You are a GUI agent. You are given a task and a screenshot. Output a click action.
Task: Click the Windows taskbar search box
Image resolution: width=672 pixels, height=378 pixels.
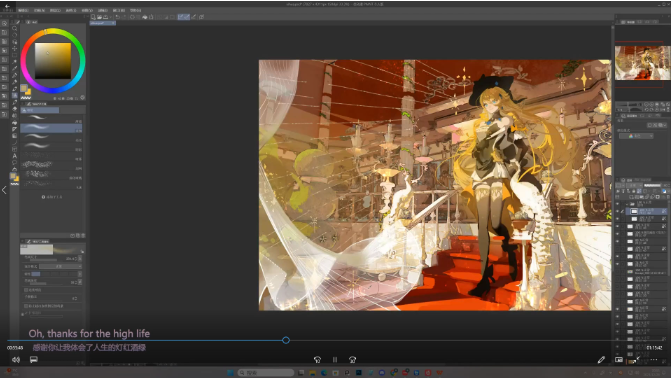(266, 373)
